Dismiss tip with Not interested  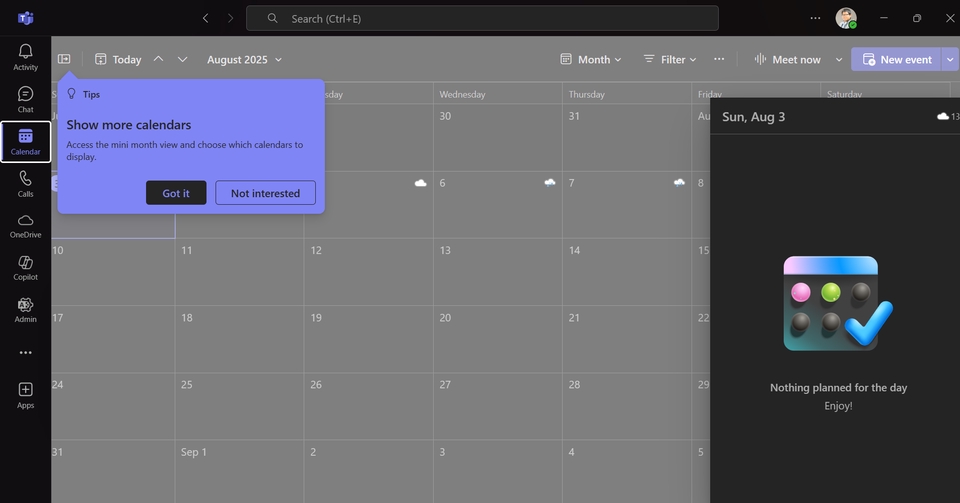click(265, 193)
